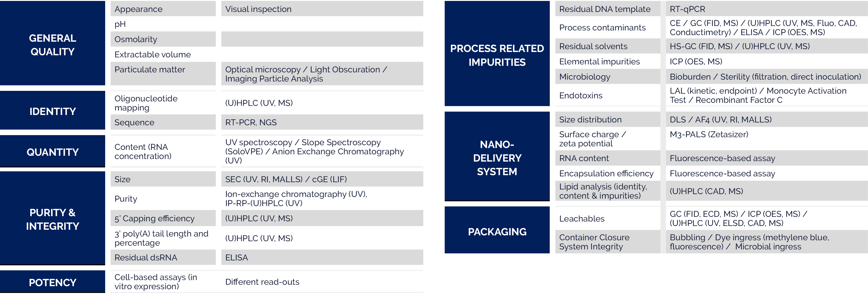Select the 5' Capping efficiency row
Viewport: 868px width, 296px height.
click(x=163, y=218)
